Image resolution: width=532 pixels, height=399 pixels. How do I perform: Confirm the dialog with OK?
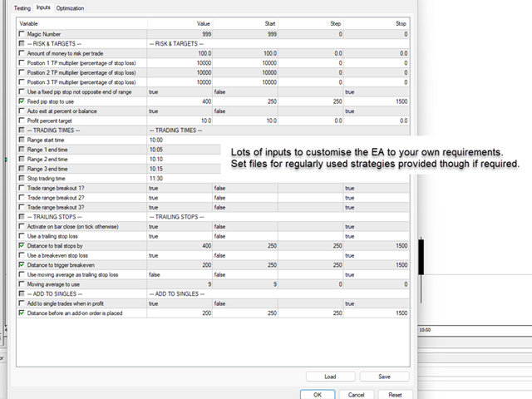click(x=318, y=395)
